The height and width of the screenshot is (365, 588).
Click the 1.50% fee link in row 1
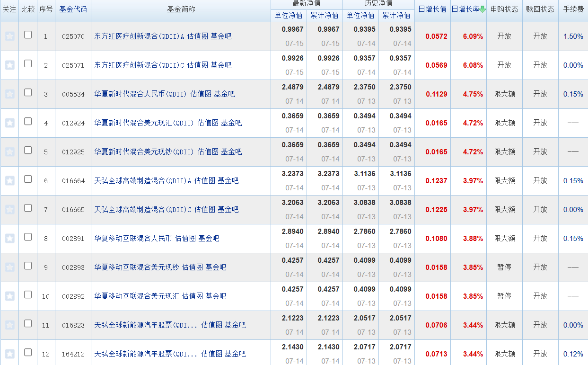tap(573, 36)
